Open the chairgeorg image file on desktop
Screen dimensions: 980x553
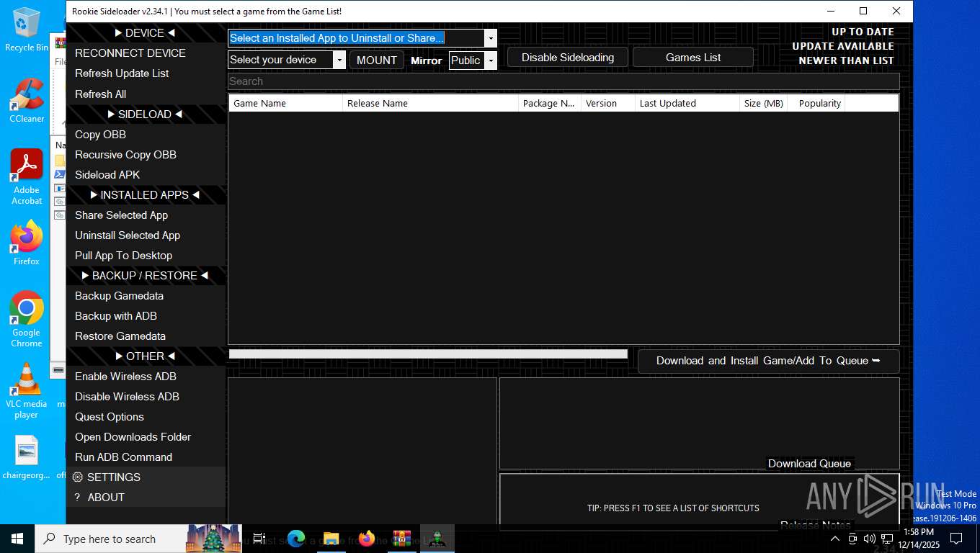coord(27,458)
